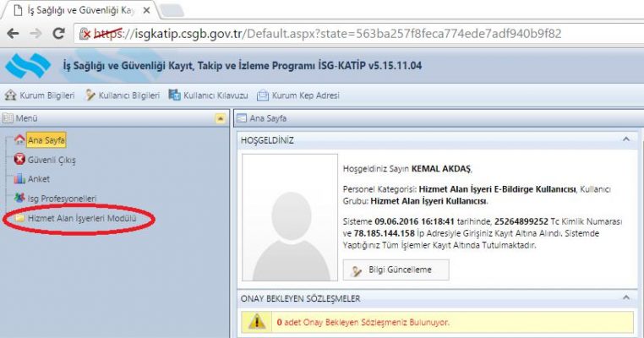Reload the page with refresh icon
The image size is (644, 338).
tap(58, 34)
